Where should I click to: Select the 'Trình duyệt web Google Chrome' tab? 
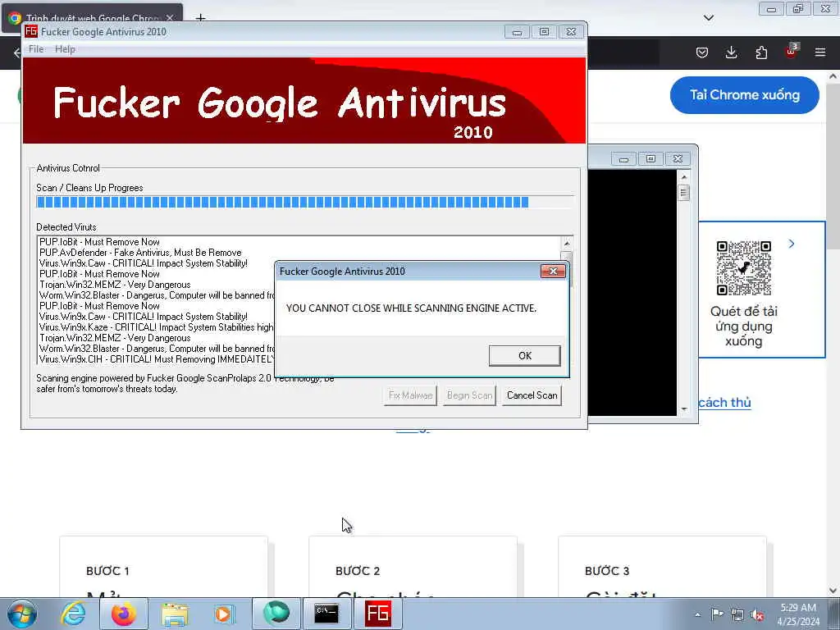point(94,18)
